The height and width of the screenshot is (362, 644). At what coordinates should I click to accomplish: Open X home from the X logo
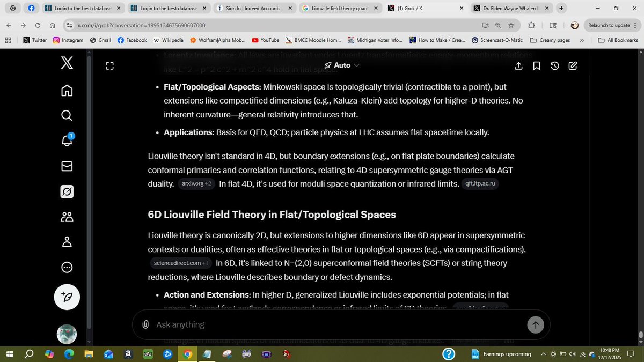[x=67, y=63]
